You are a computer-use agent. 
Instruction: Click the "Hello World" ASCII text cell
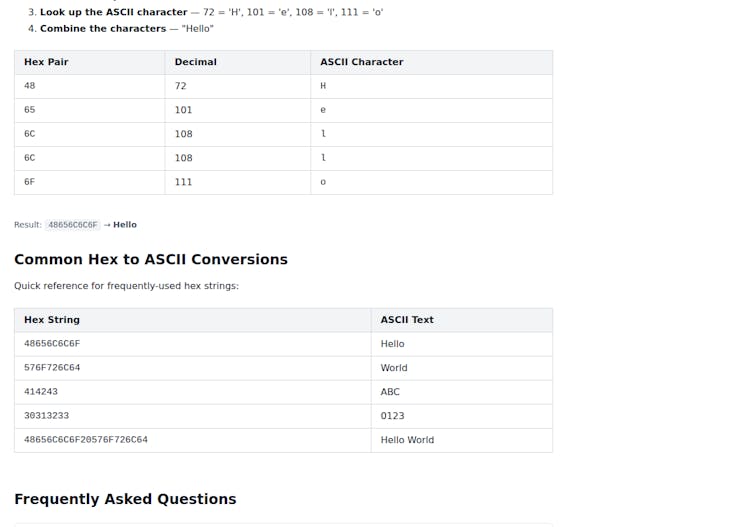tap(407, 440)
